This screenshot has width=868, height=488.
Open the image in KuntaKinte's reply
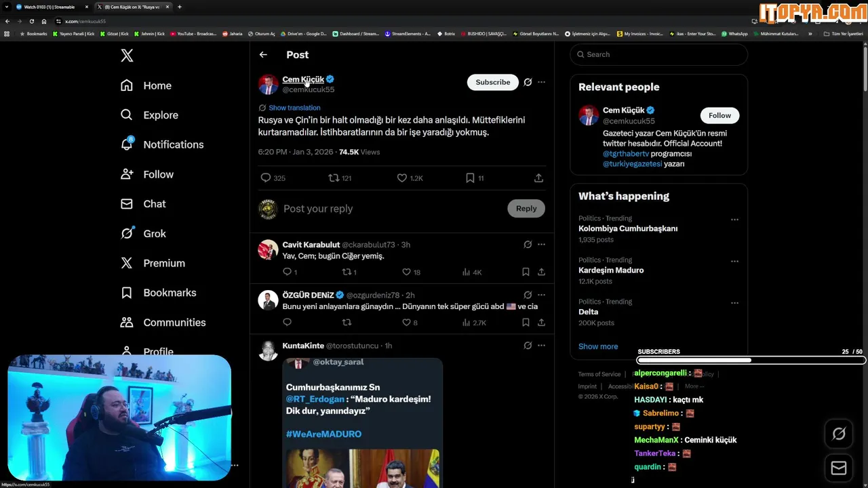[362, 423]
